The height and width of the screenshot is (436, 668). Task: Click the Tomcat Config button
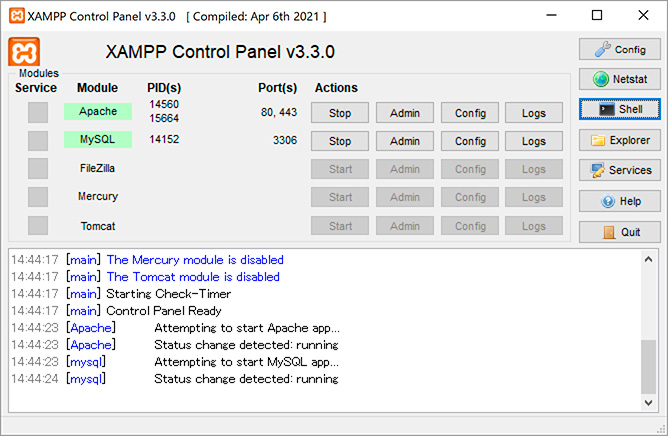[x=470, y=226]
